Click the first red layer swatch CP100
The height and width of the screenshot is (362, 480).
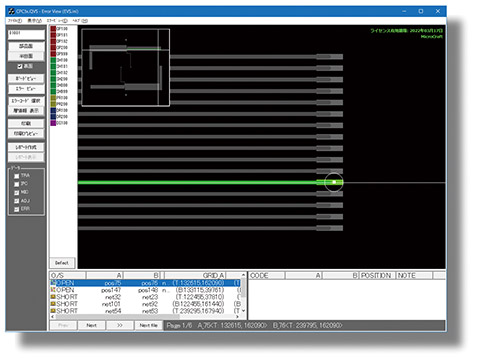pyautogui.click(x=53, y=29)
